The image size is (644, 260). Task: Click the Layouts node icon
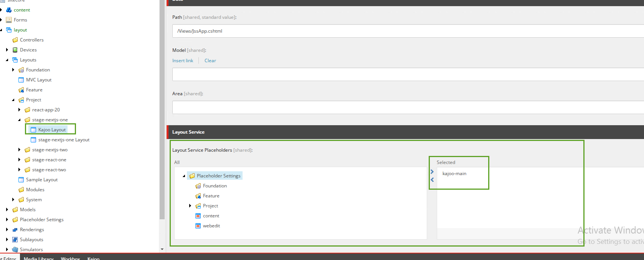(x=15, y=60)
